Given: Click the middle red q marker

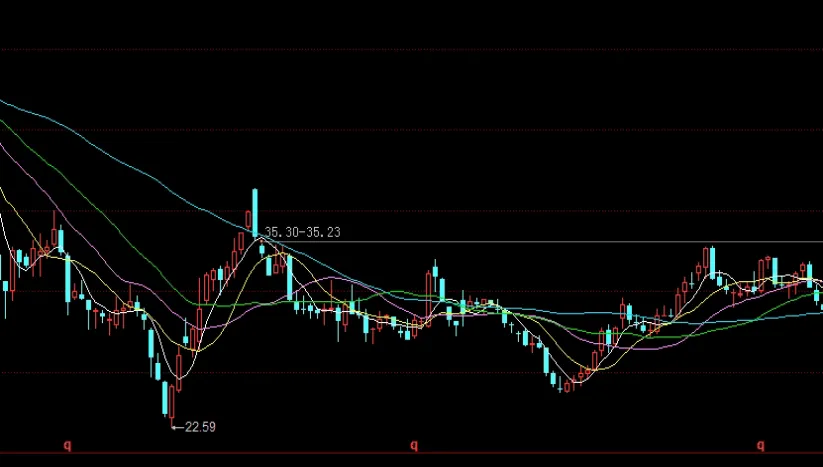Looking at the screenshot, I should (x=414, y=445).
